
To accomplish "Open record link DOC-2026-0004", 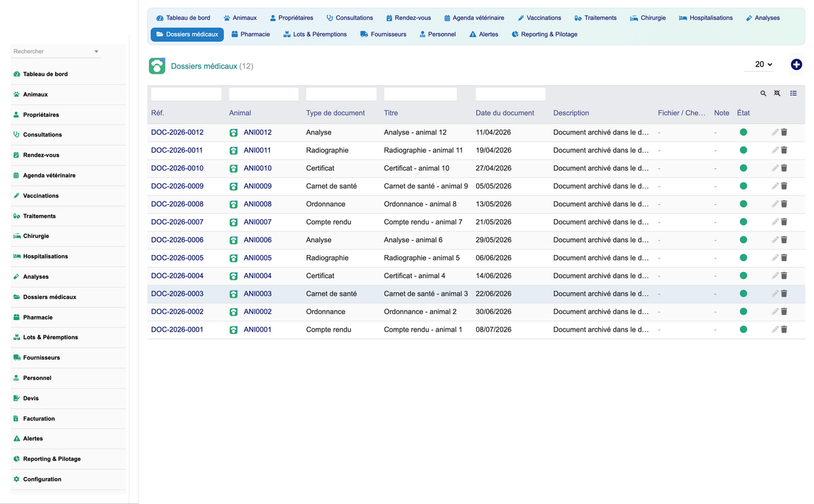I will [x=177, y=276].
